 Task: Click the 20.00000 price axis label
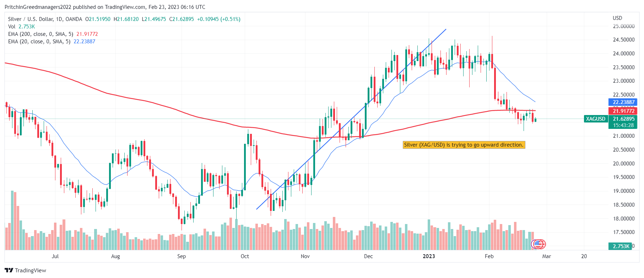pos(624,164)
